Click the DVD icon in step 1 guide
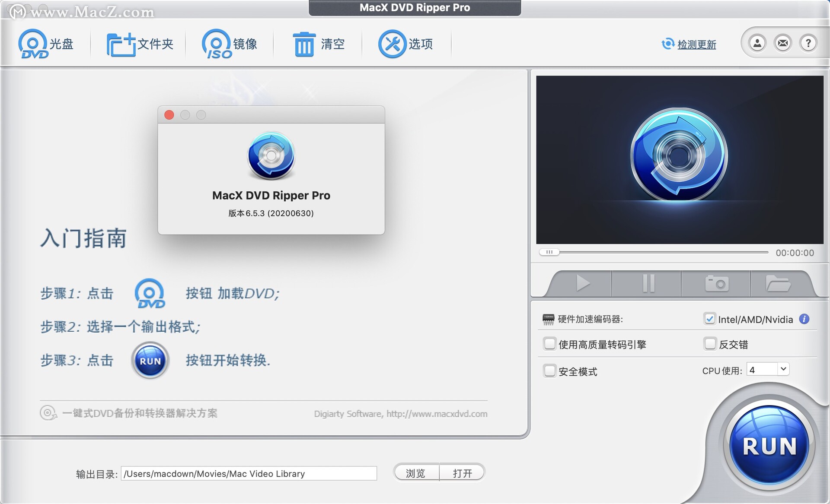Viewport: 830px width, 504px height. 150,293
